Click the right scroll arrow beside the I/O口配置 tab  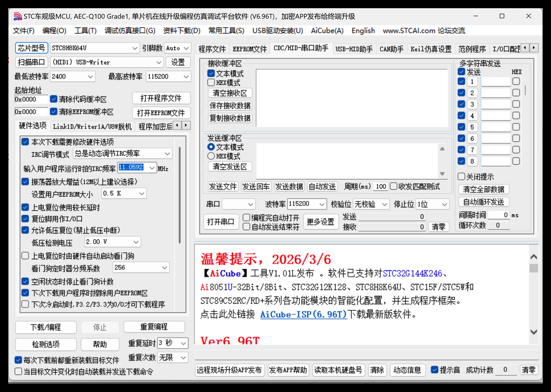[x=534, y=48]
